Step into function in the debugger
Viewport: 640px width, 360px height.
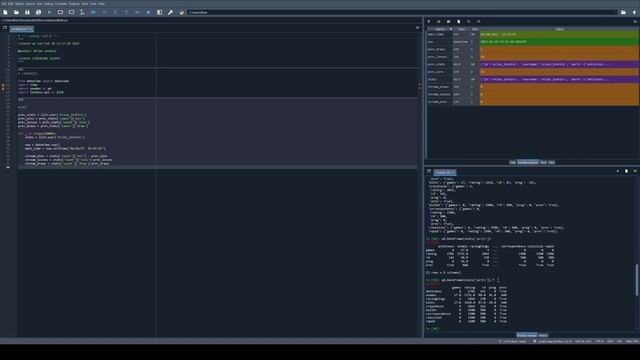coord(115,12)
